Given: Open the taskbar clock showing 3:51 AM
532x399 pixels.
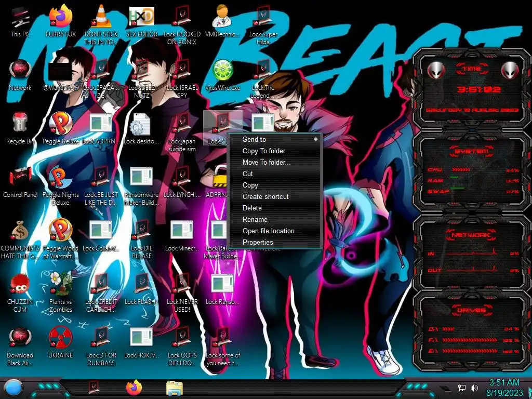Looking at the screenshot, I should (x=504, y=388).
